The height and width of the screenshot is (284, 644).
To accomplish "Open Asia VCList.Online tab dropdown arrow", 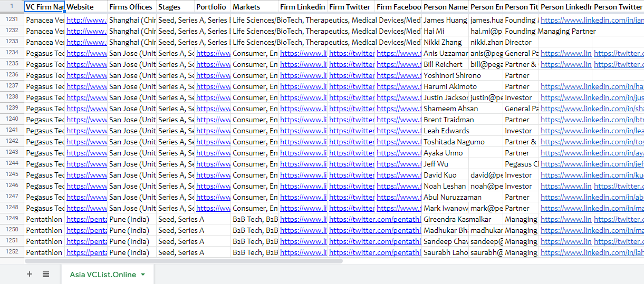I will coord(143,275).
